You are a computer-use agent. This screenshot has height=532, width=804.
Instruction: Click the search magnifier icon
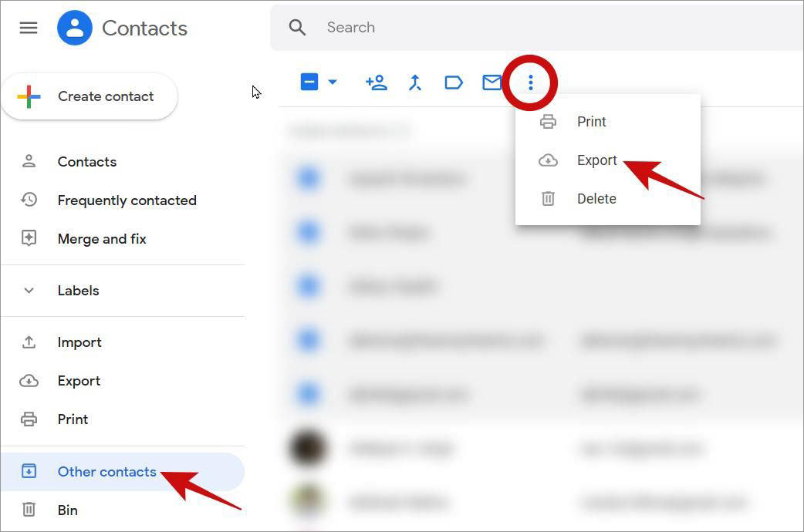(x=297, y=27)
